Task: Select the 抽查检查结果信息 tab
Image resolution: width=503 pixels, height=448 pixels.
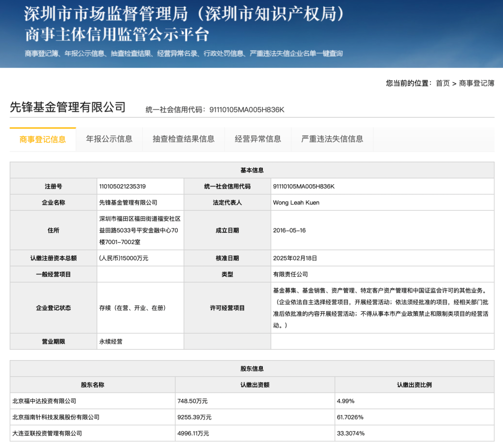Action: 183,139
